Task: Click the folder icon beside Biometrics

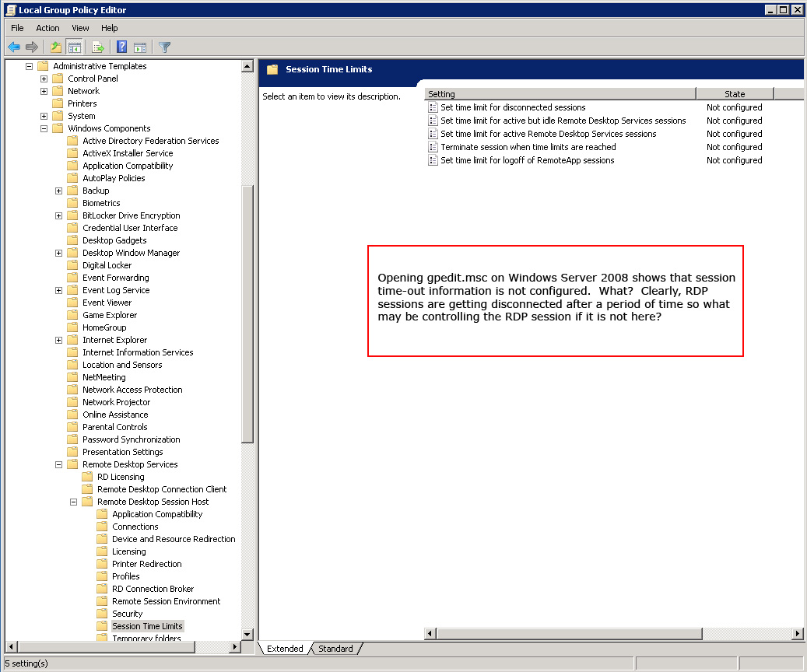Action: 72,203
